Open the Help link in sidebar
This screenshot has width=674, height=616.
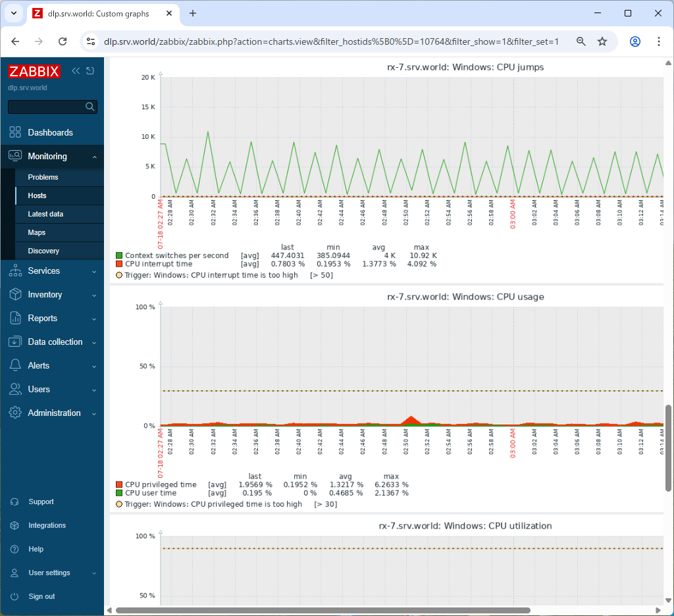click(36, 549)
